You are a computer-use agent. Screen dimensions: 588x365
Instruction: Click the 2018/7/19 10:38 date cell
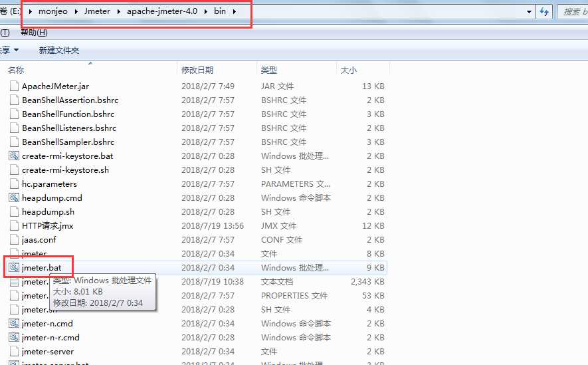click(x=213, y=281)
